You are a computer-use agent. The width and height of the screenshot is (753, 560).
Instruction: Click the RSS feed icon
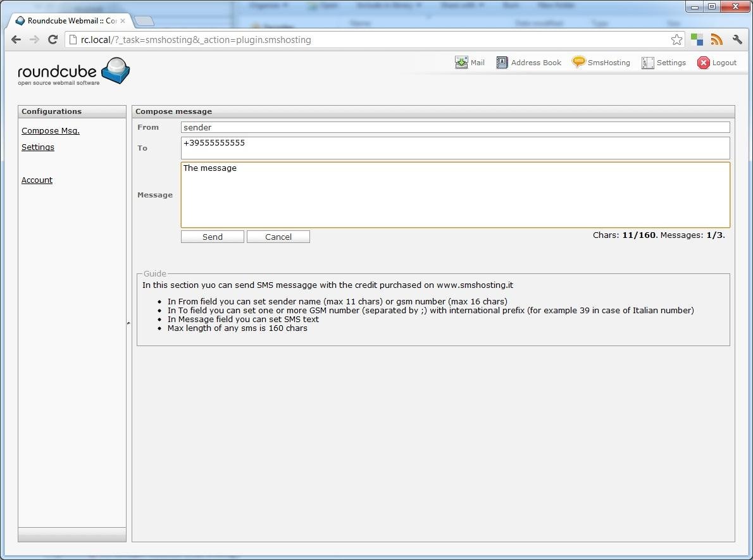pyautogui.click(x=716, y=39)
